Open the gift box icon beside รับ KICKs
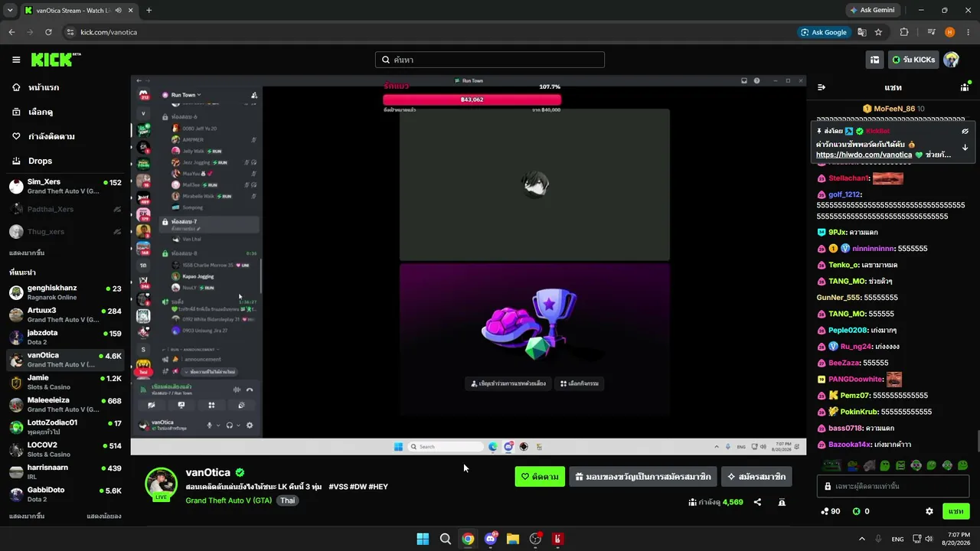 tap(874, 60)
